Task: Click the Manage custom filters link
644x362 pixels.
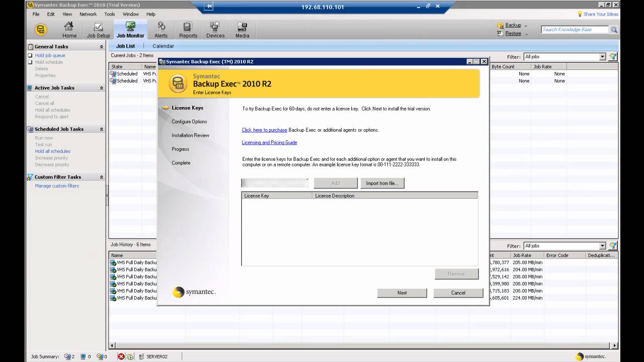Action: [x=57, y=186]
